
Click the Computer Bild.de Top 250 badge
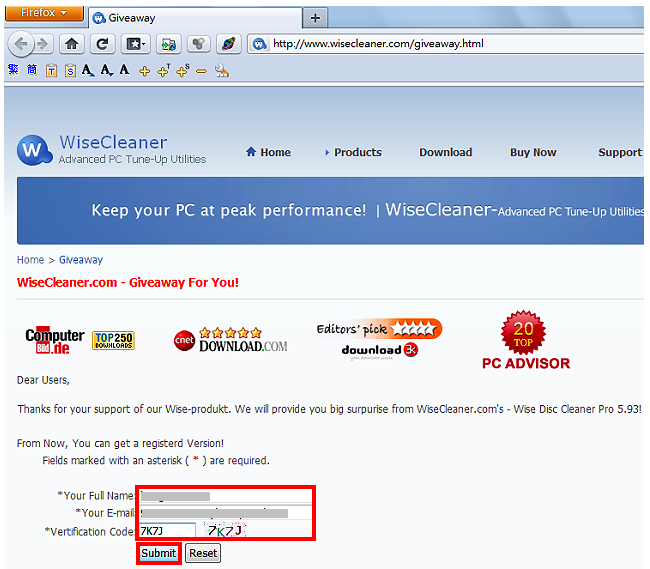click(x=80, y=340)
